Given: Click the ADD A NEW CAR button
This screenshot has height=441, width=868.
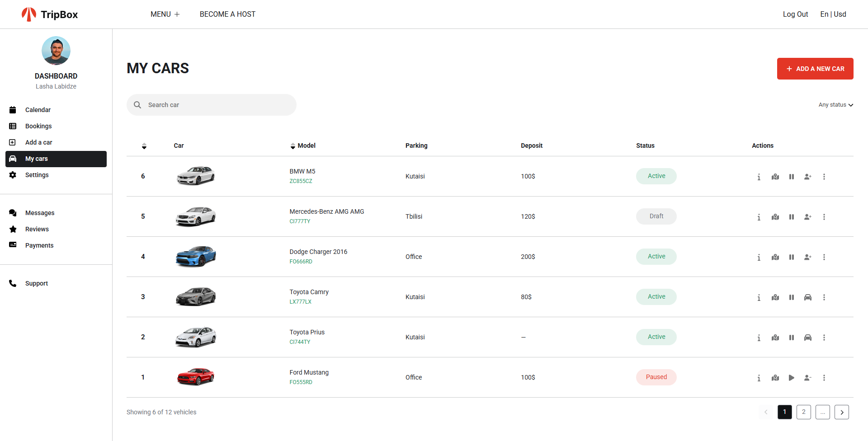Looking at the screenshot, I should tap(815, 69).
